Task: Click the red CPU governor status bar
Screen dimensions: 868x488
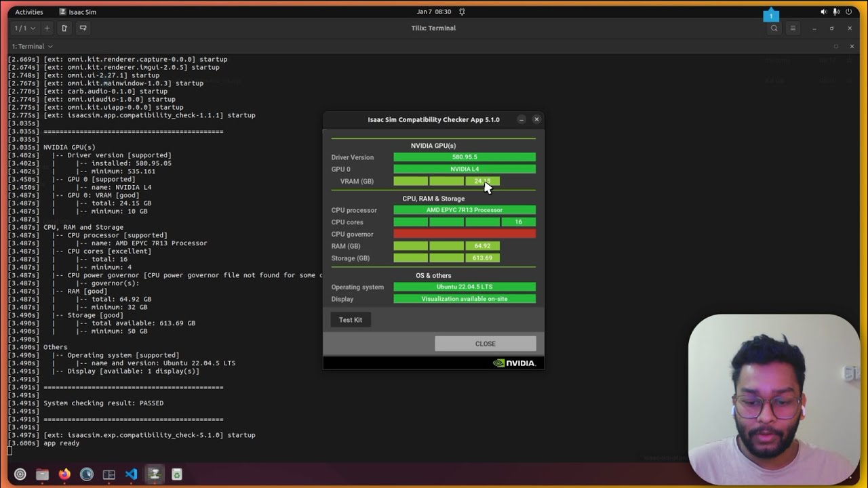Action: pos(465,234)
